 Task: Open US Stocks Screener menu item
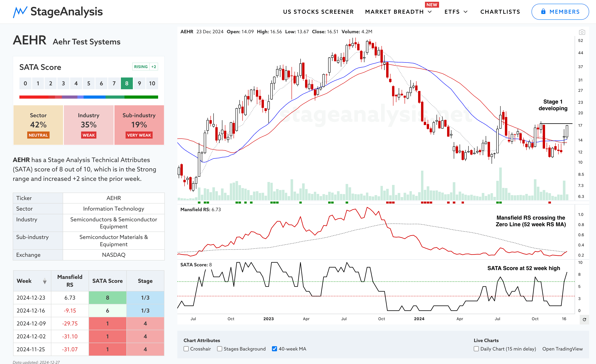(x=318, y=12)
